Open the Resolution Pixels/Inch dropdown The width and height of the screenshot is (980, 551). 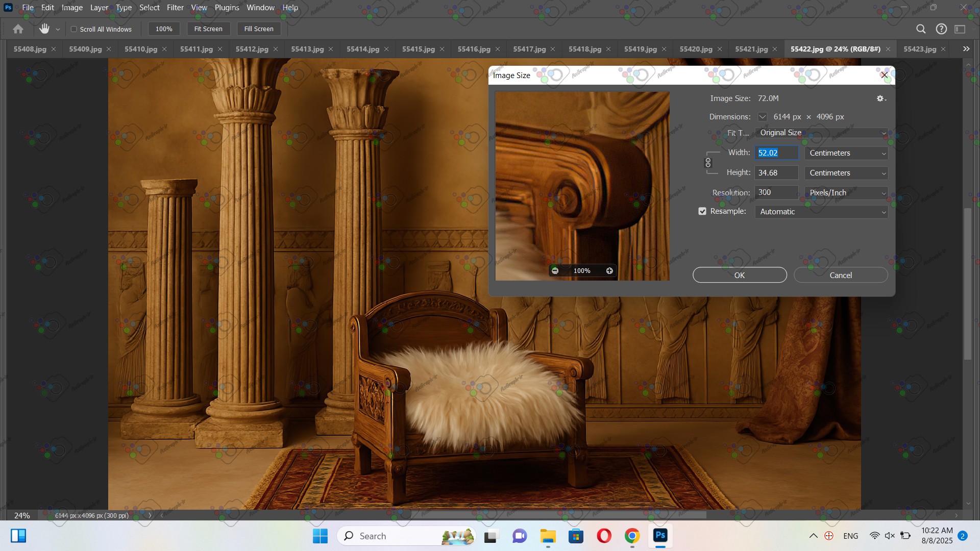pyautogui.click(x=846, y=193)
